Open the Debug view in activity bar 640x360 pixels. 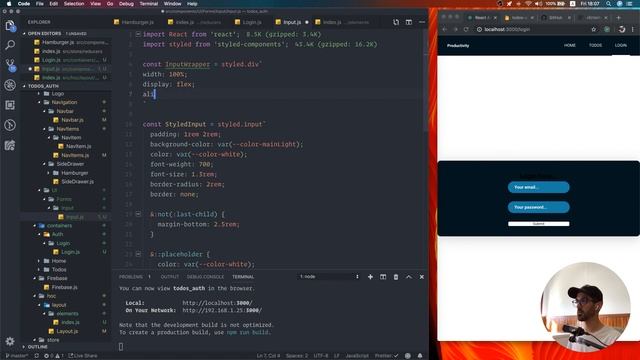tap(10, 85)
